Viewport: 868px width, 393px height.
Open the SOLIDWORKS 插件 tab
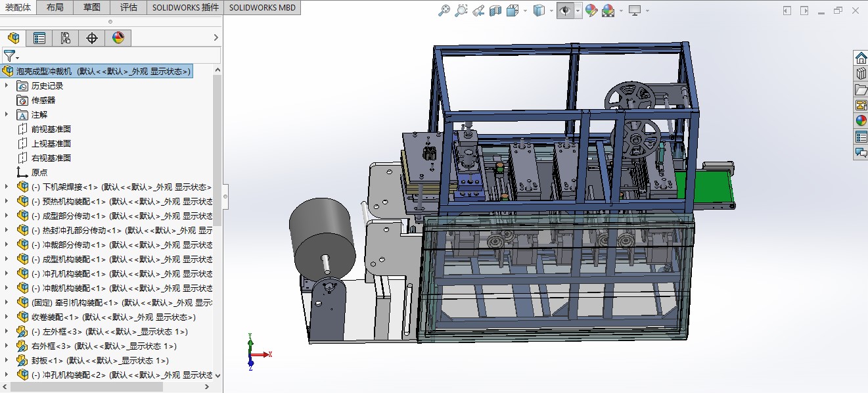click(x=185, y=7)
